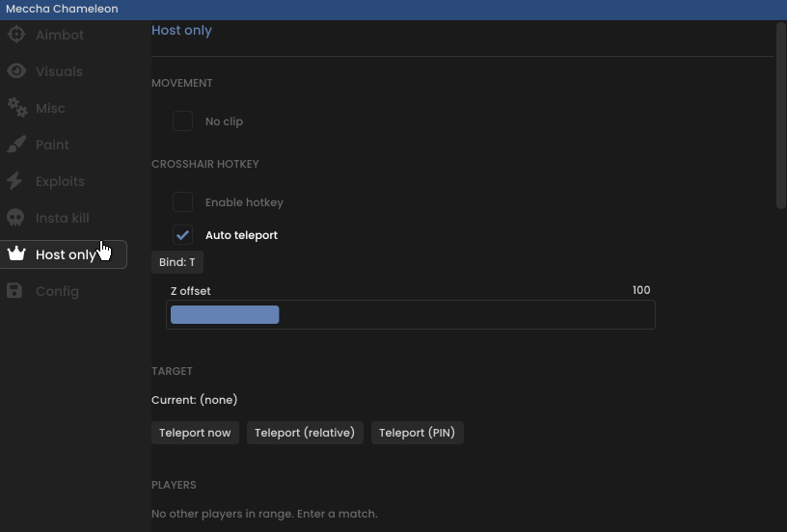Uncheck the Auto teleport checkbox
Screen dimensions: 787x532
pyautogui.click(x=182, y=234)
